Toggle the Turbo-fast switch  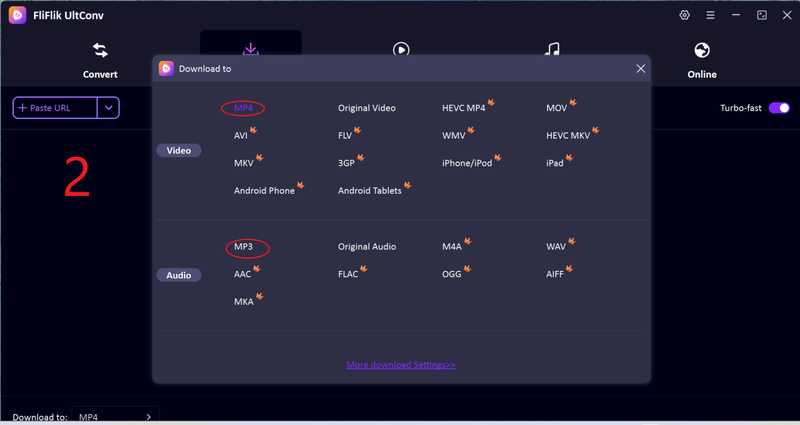coord(779,108)
